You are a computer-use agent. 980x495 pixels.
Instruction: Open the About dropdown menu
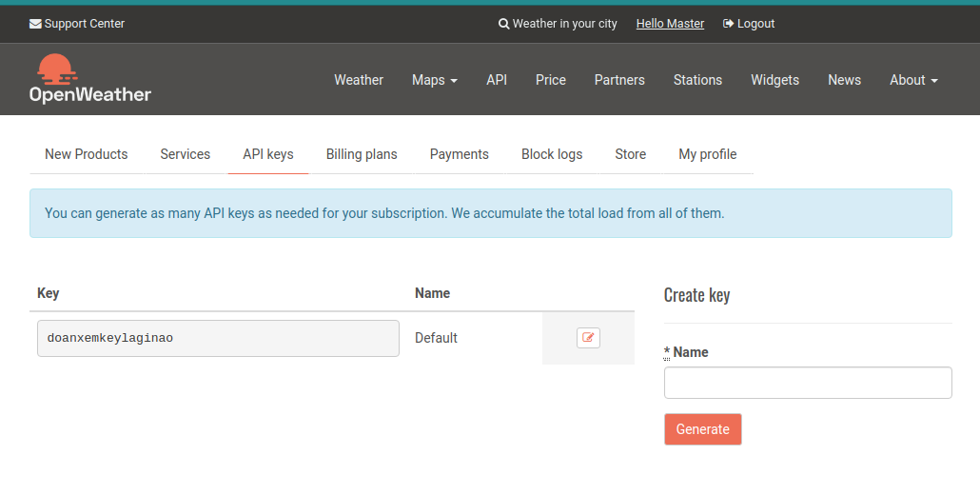point(913,80)
